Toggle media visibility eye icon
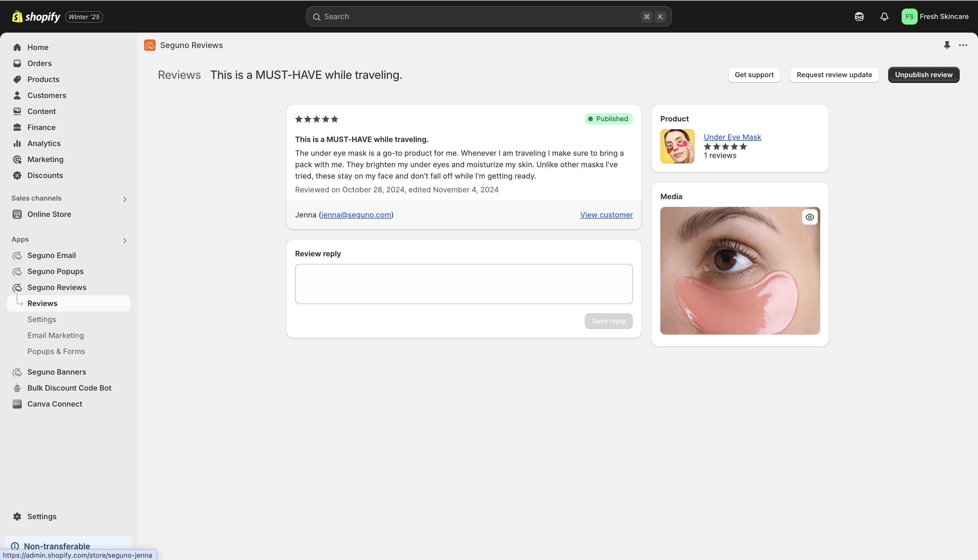Viewport: 978px width, 560px height. click(809, 217)
